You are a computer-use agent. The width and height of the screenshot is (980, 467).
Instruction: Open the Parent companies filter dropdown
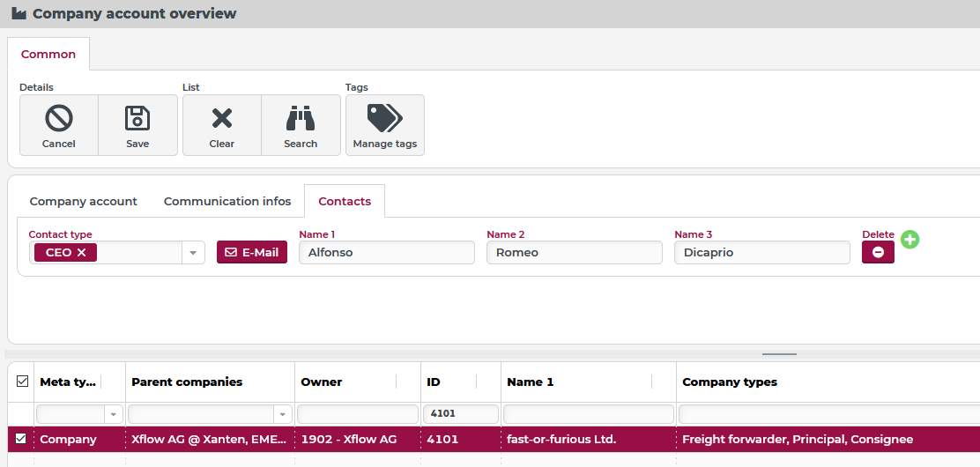(x=282, y=414)
